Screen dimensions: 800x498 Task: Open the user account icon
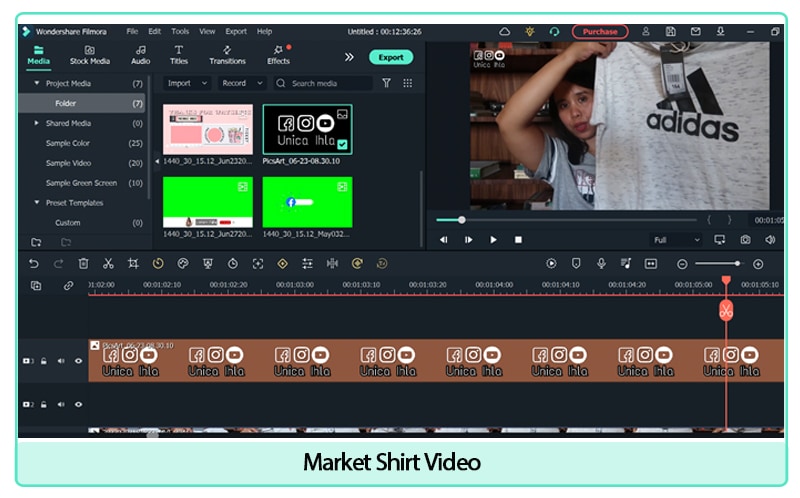coord(646,32)
